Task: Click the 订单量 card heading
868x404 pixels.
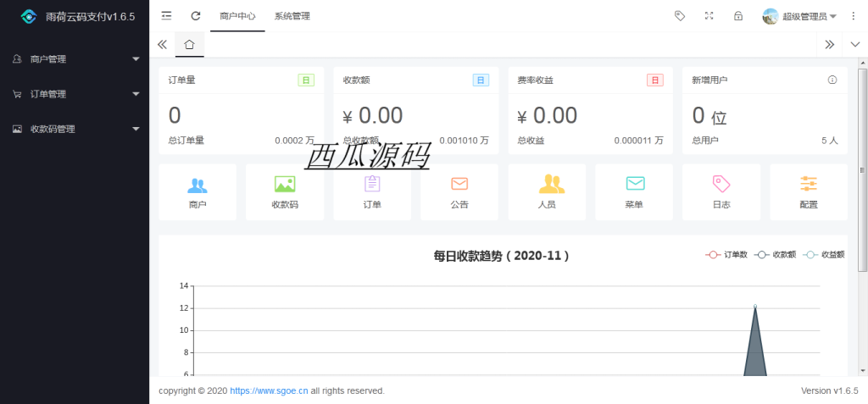Action: point(181,80)
